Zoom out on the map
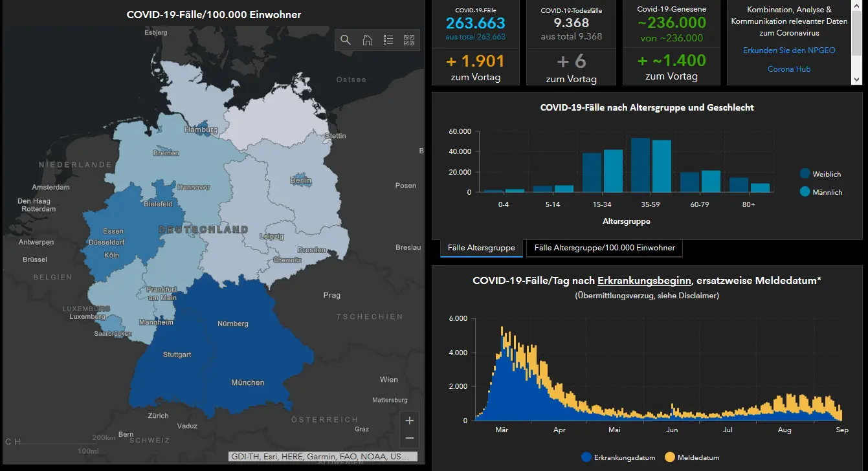868x471 pixels. [x=409, y=438]
